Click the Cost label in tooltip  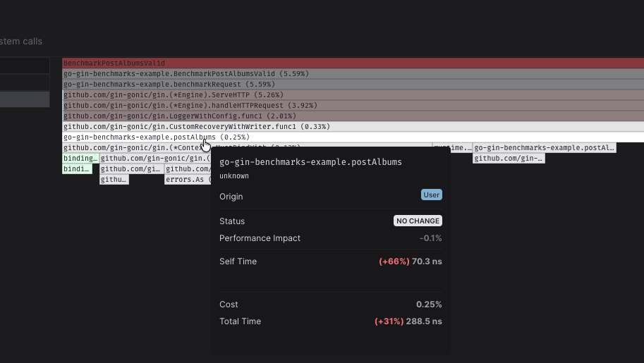click(229, 304)
